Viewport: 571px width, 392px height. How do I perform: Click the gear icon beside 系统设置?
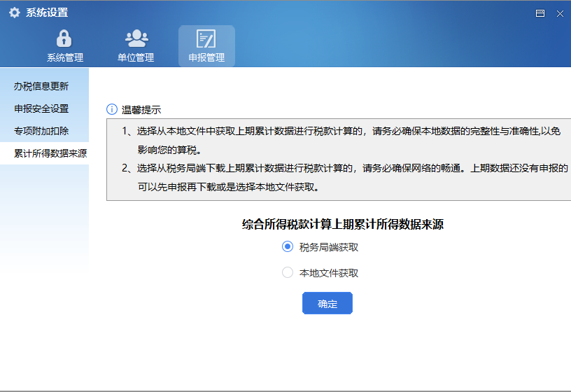click(15, 13)
